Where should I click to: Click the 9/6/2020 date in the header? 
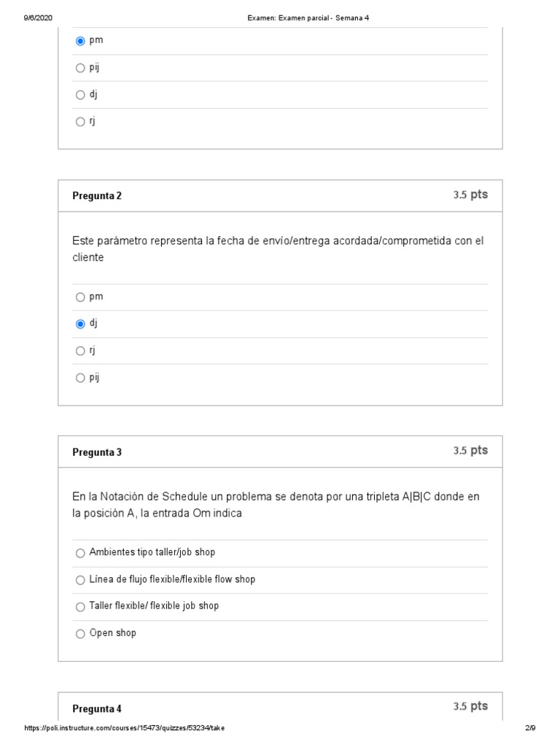pyautogui.click(x=38, y=18)
